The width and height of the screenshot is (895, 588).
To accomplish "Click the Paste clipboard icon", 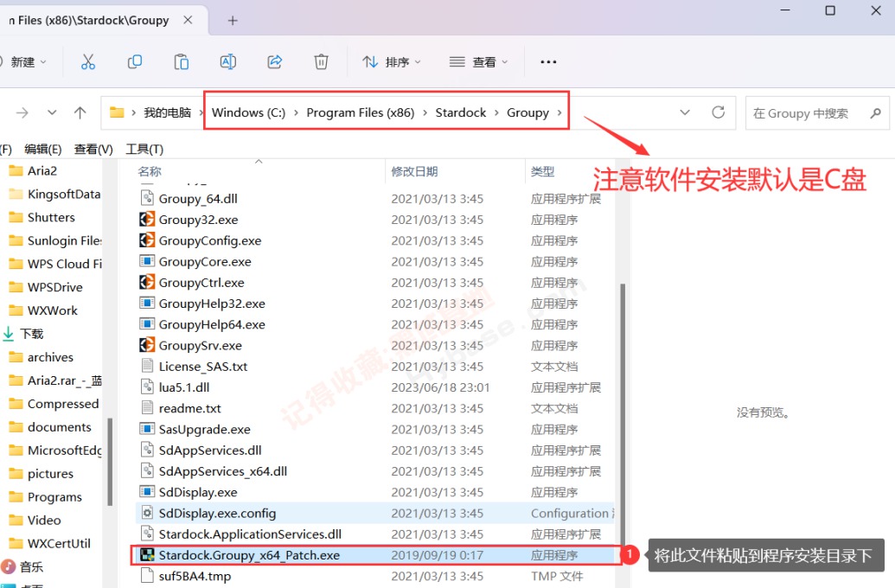I will (x=181, y=61).
